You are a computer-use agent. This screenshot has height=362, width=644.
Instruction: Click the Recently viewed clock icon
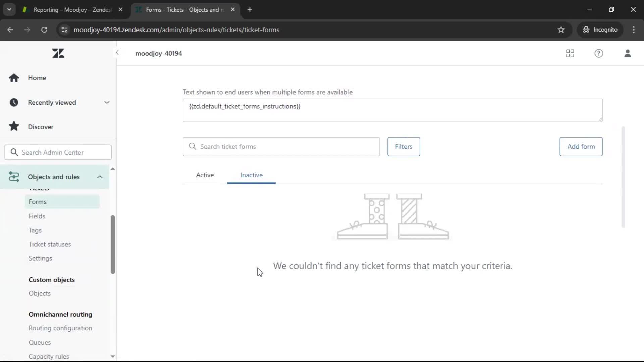pos(14,102)
